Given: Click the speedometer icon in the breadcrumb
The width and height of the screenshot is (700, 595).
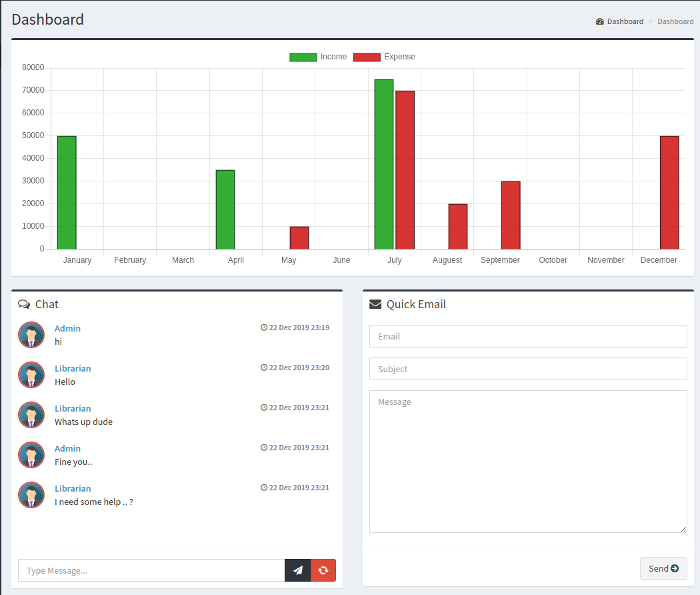Looking at the screenshot, I should point(599,21).
